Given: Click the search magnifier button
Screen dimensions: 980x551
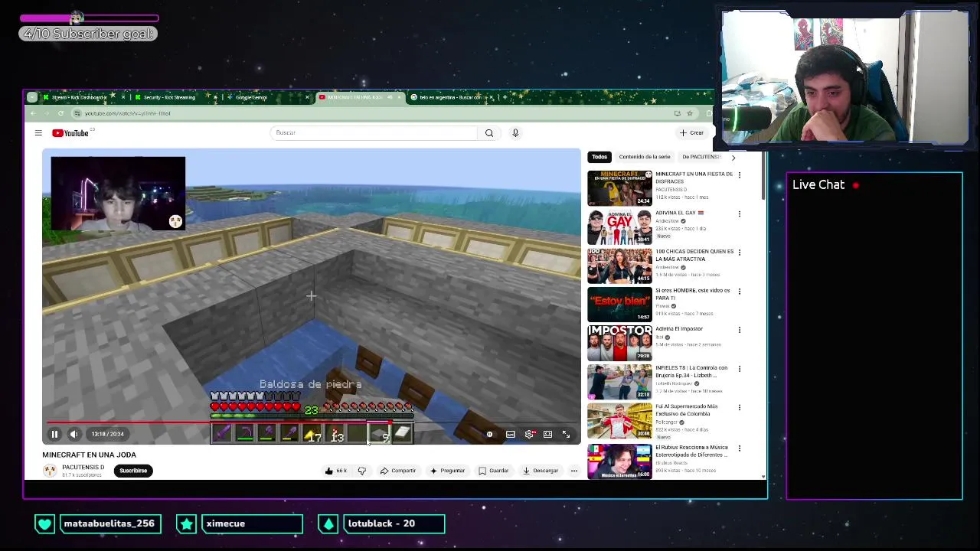Looking at the screenshot, I should pos(489,133).
